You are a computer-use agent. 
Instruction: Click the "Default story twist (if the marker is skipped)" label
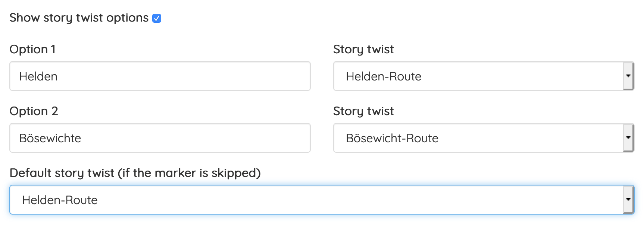pos(135,173)
